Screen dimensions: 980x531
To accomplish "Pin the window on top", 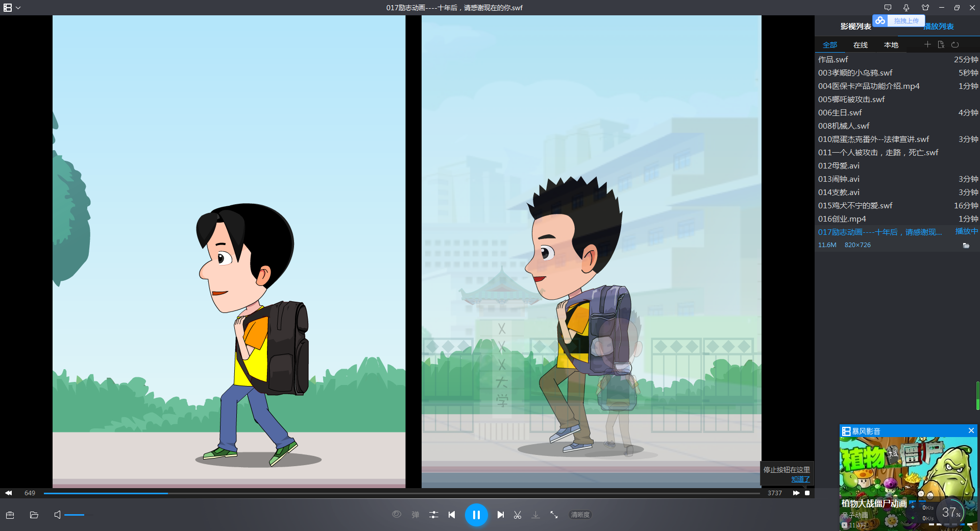I will coord(906,8).
